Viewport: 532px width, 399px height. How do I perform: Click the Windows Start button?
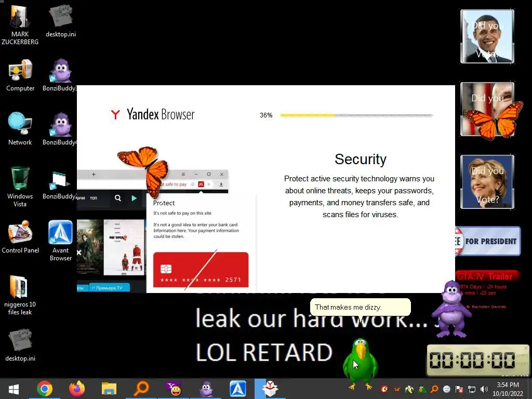point(14,389)
